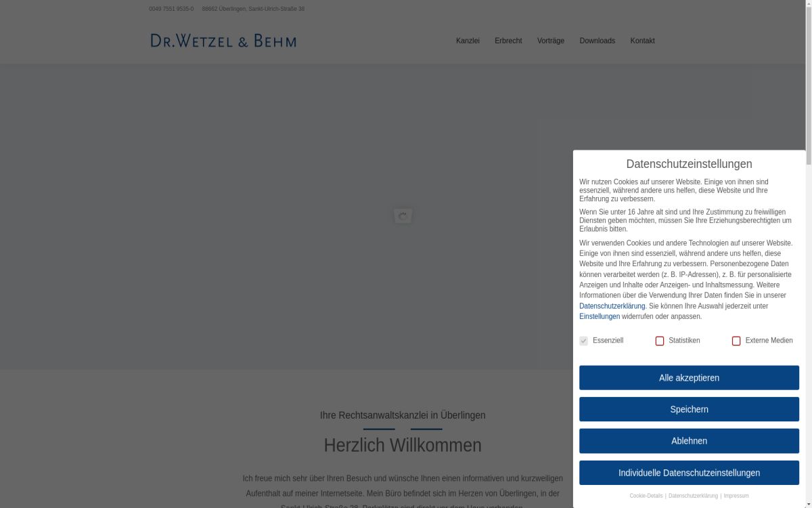812x508 pixels.
Task: Open the Datenschutzerklärung footer link
Action: pyautogui.click(x=694, y=495)
